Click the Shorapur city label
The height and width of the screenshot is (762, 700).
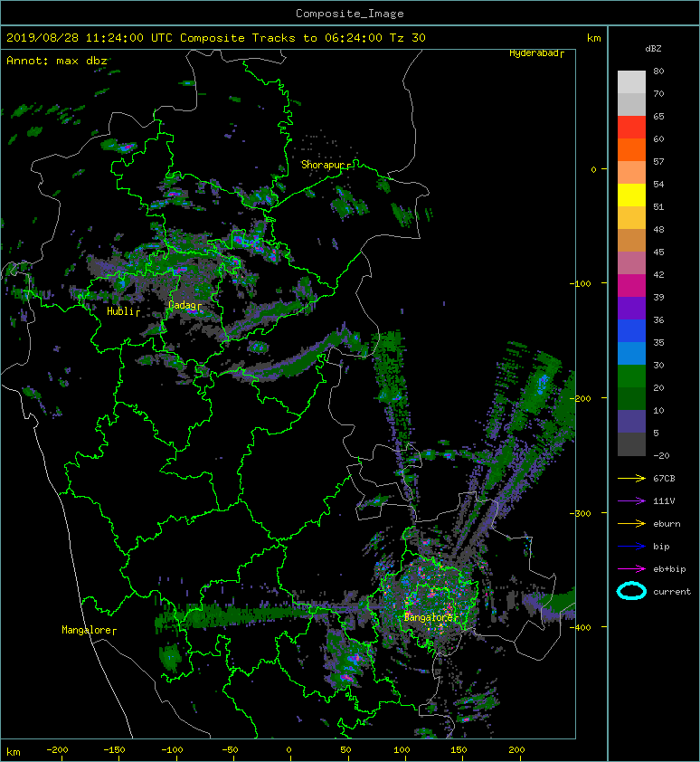[x=326, y=165]
